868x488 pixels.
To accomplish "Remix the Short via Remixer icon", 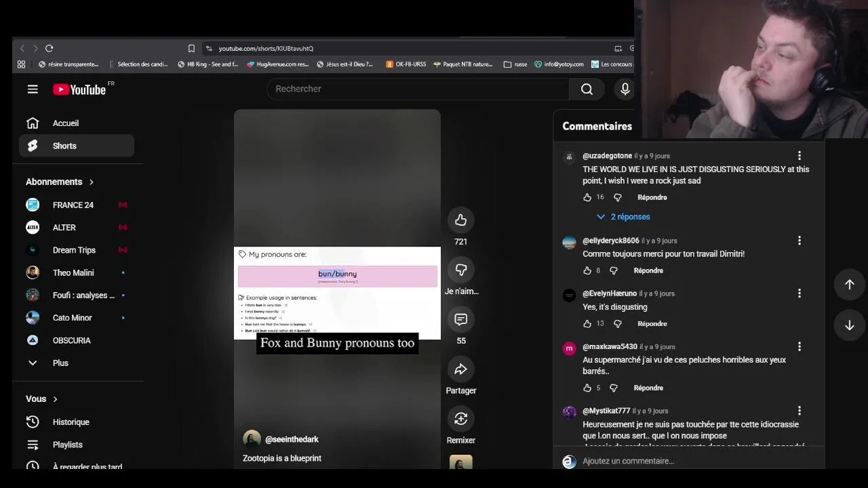I will tap(461, 418).
